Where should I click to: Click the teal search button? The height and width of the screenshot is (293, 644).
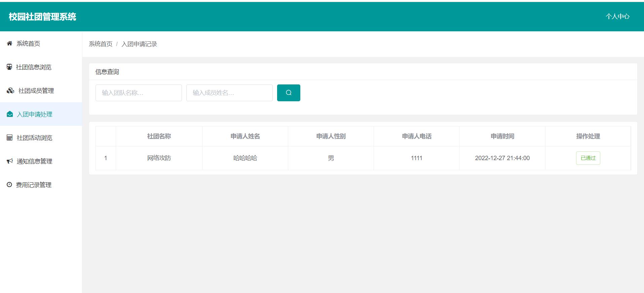tap(289, 93)
